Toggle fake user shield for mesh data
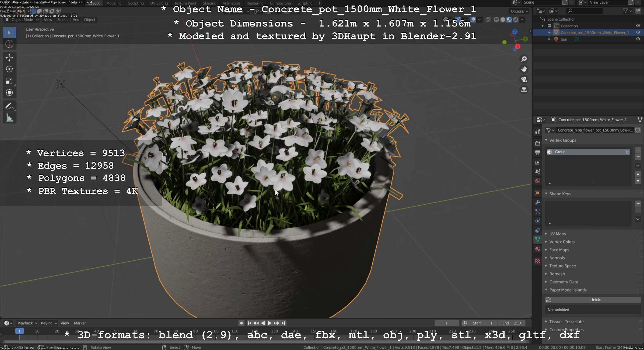 [638, 130]
